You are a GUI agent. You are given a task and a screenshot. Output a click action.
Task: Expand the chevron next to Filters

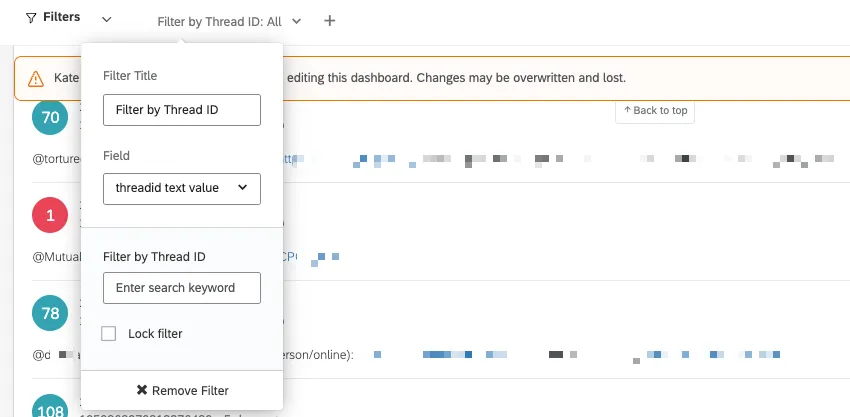[107, 20]
